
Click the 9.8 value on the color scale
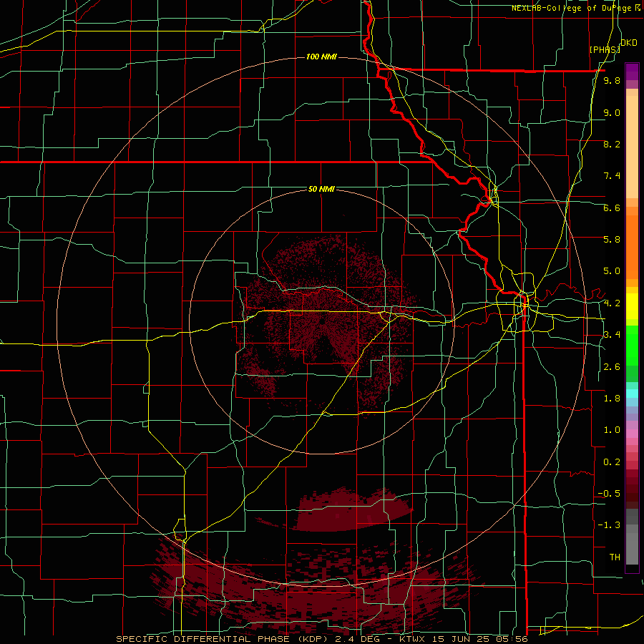612,81
